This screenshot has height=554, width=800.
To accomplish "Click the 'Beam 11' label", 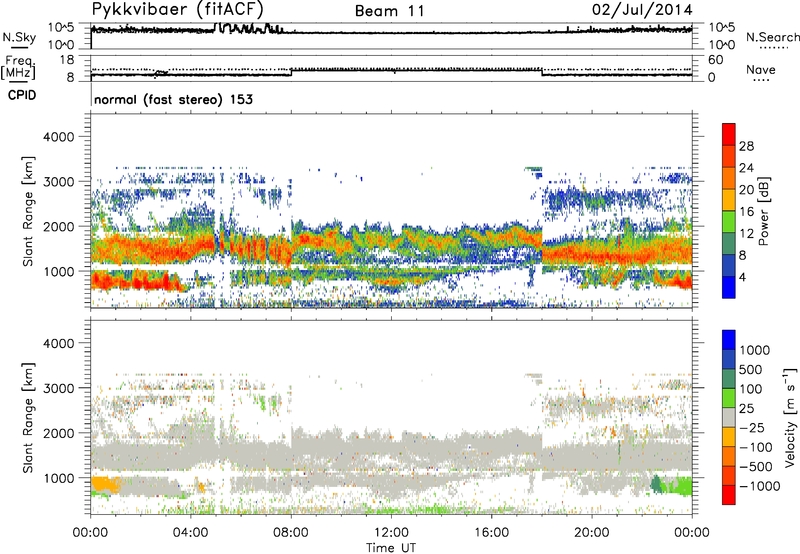I will 390,11.
